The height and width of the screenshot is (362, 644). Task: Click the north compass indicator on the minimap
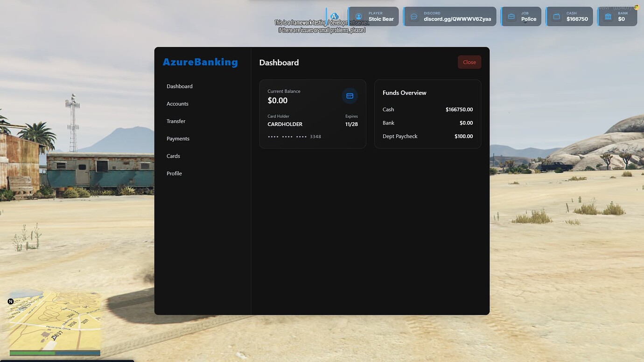coord(10,301)
